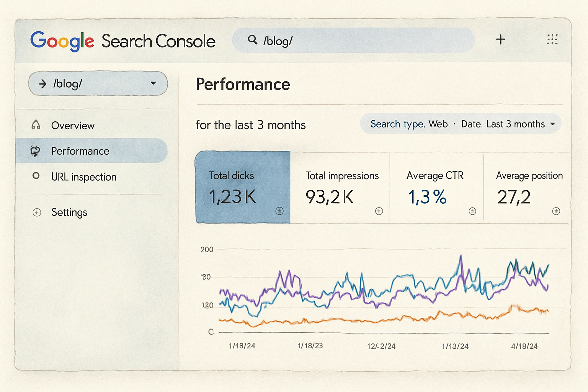Click info icon on Total clicks card
The image size is (588, 392).
(279, 211)
